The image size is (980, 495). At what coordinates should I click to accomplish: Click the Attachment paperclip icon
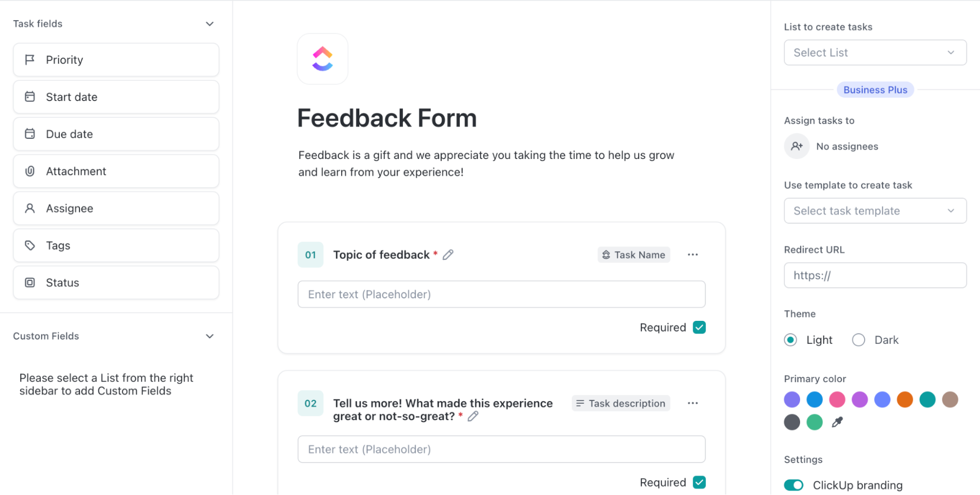coord(30,171)
